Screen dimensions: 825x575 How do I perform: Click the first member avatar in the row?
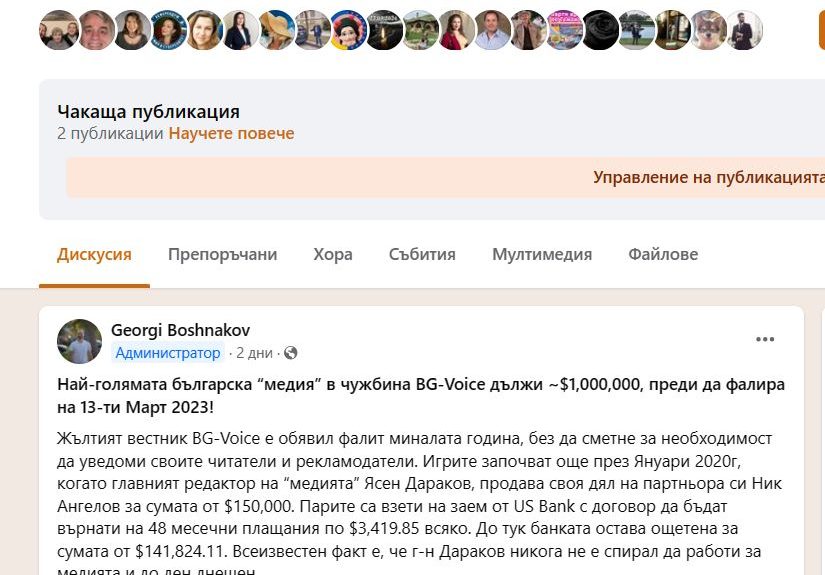58,30
